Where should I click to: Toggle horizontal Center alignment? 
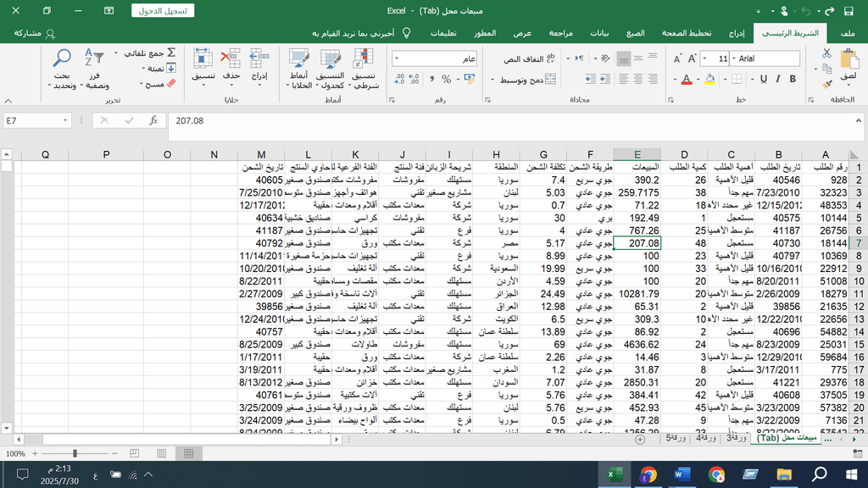pyautogui.click(x=638, y=80)
